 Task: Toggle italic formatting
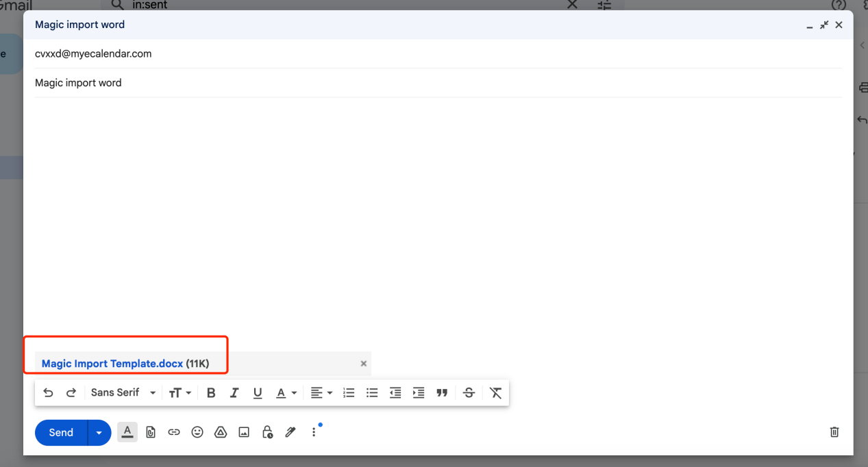(234, 392)
